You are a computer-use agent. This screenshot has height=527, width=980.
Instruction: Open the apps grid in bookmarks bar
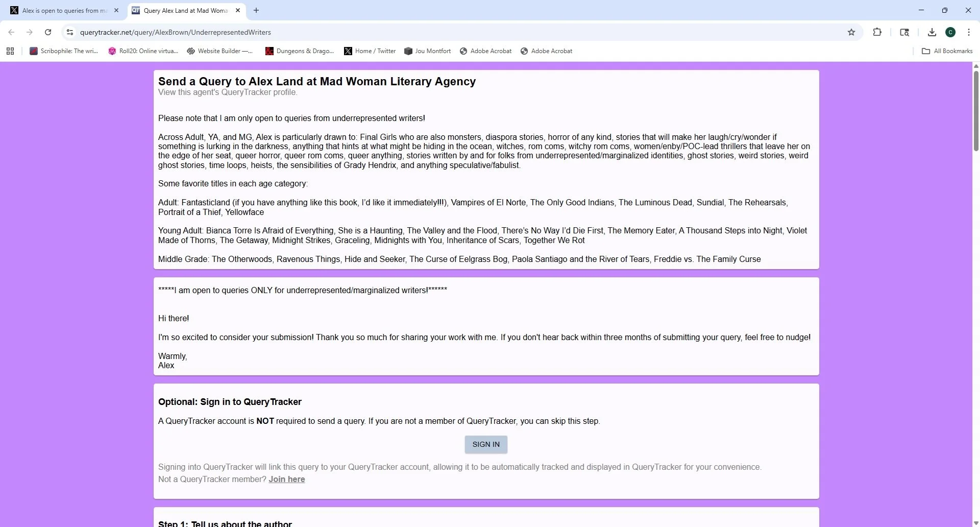tap(10, 51)
